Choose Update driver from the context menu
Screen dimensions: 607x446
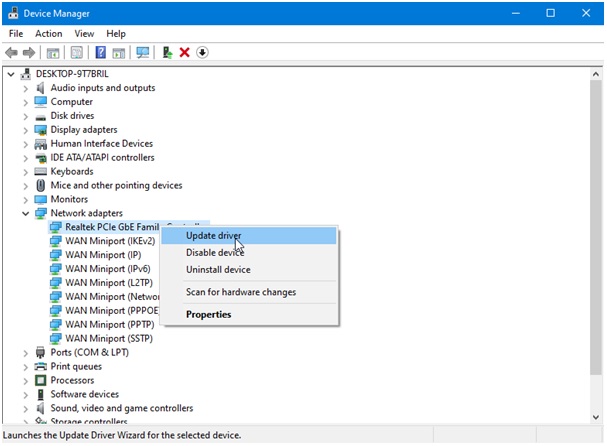[x=249, y=235]
